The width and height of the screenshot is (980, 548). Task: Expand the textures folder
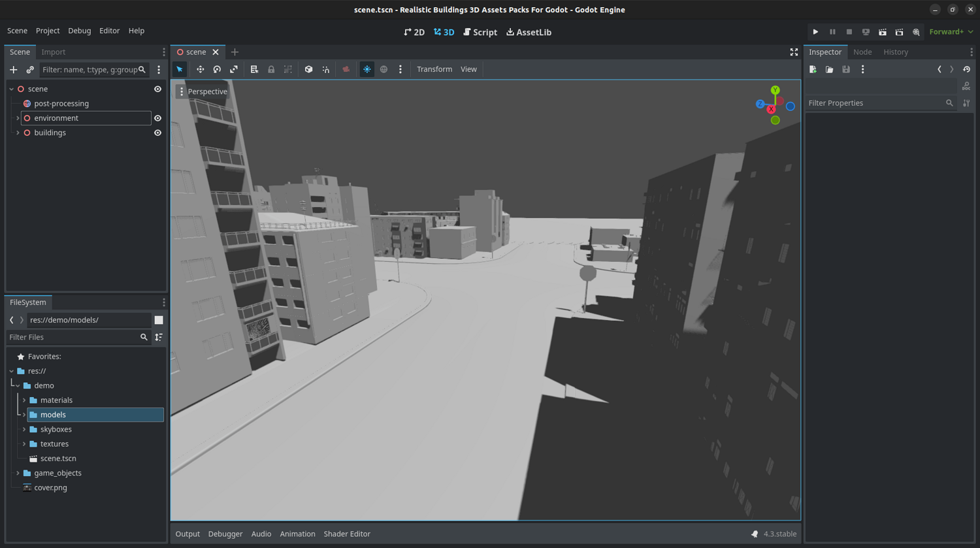[24, 444]
